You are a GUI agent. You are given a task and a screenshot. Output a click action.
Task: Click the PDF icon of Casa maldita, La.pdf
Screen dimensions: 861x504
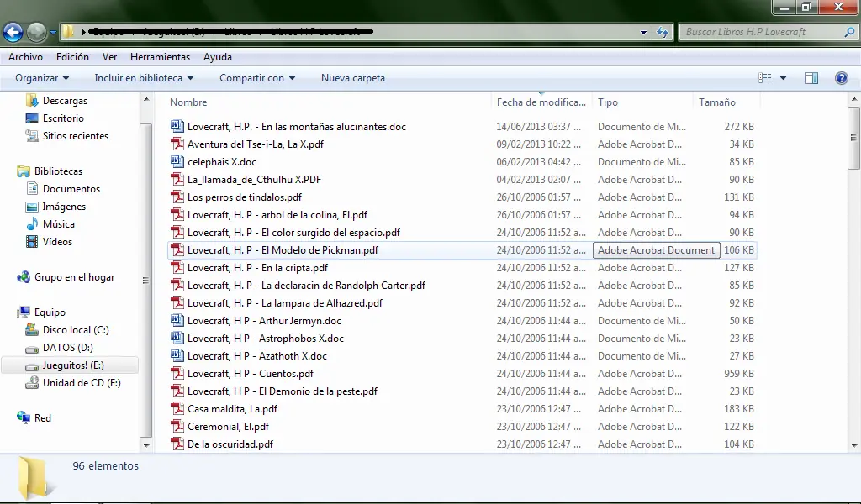[177, 408]
